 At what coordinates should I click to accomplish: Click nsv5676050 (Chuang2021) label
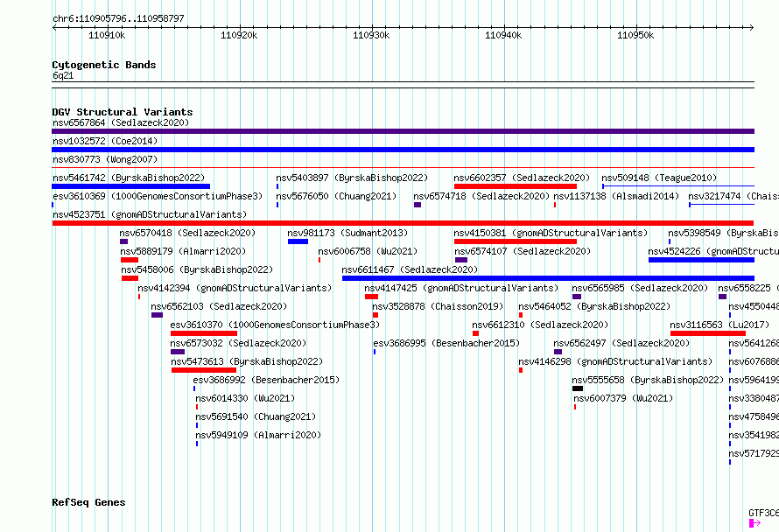click(336, 196)
